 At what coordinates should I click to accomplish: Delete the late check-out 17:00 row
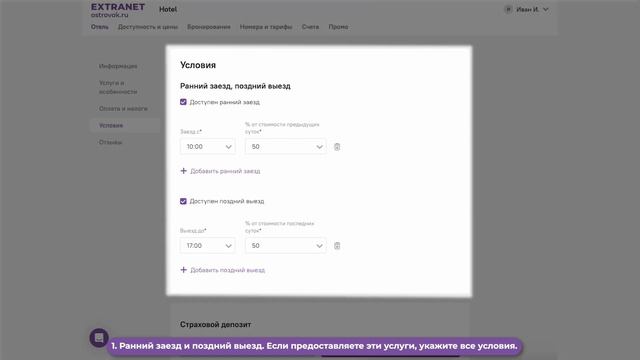point(337,246)
